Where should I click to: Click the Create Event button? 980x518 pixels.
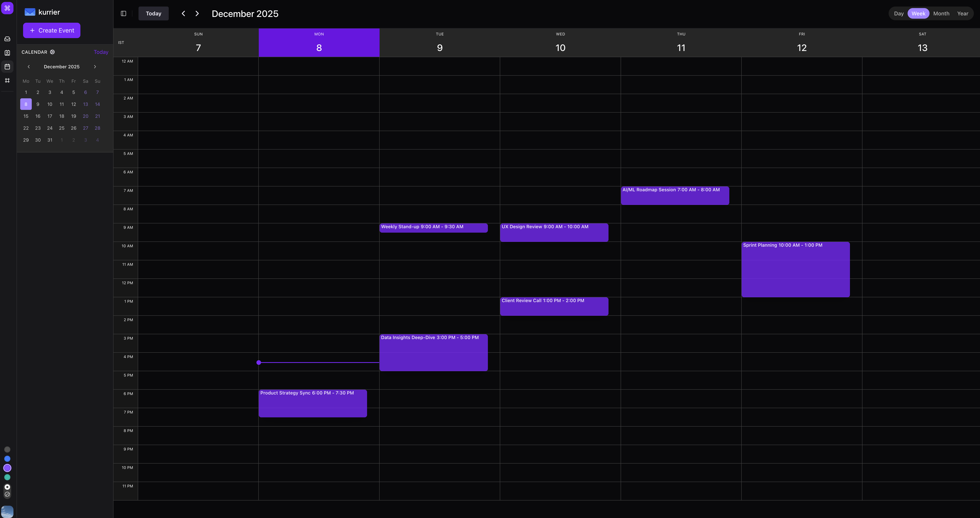coord(51,30)
